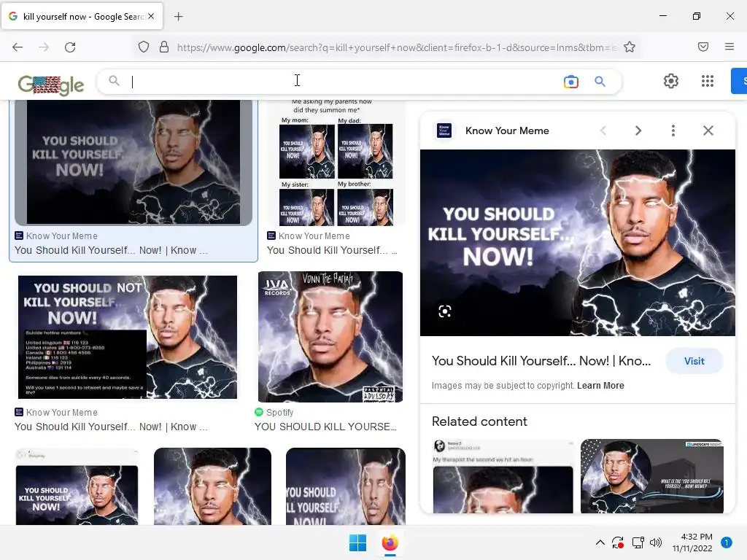This screenshot has width=747, height=560.
Task: Select the Google Search browser tab
Action: (82, 16)
